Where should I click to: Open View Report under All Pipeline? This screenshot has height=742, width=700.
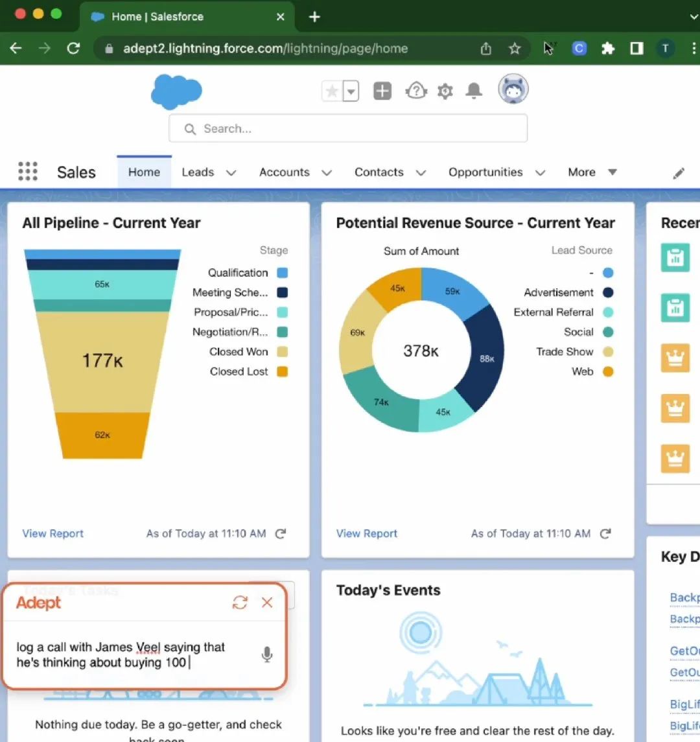tap(53, 534)
